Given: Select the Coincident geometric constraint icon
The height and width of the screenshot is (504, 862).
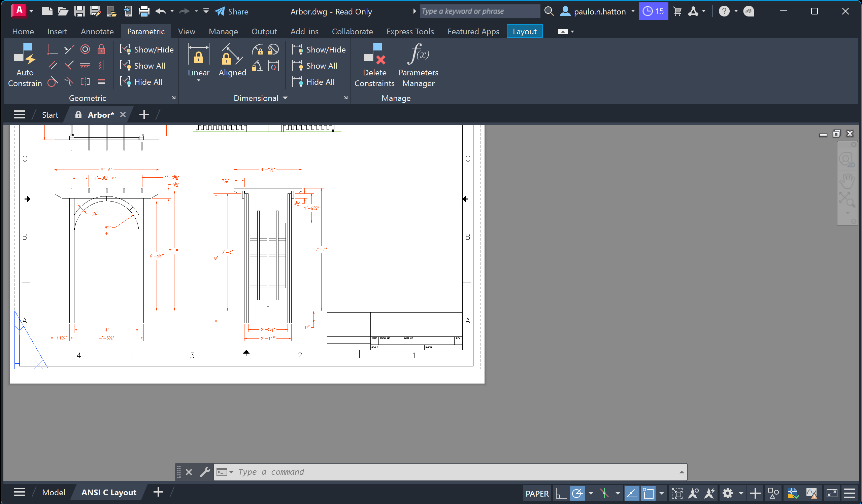Looking at the screenshot, I should point(52,49).
